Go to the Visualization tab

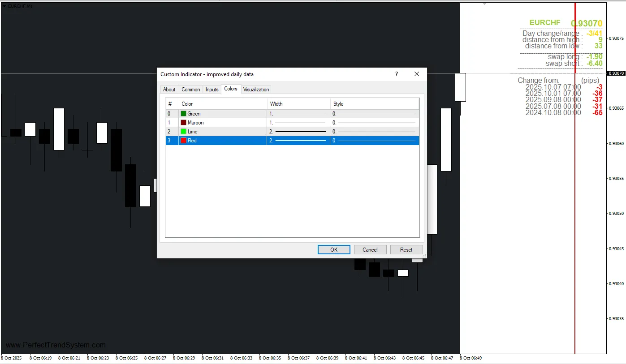coord(256,90)
